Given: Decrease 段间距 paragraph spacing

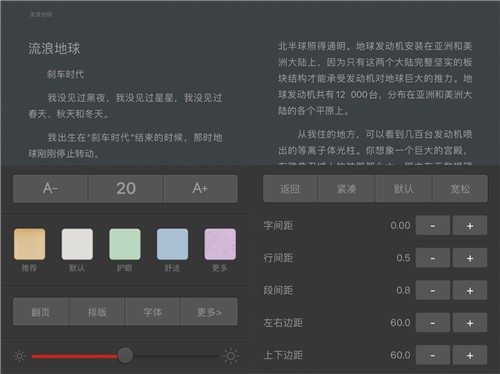Looking at the screenshot, I should 433,290.
